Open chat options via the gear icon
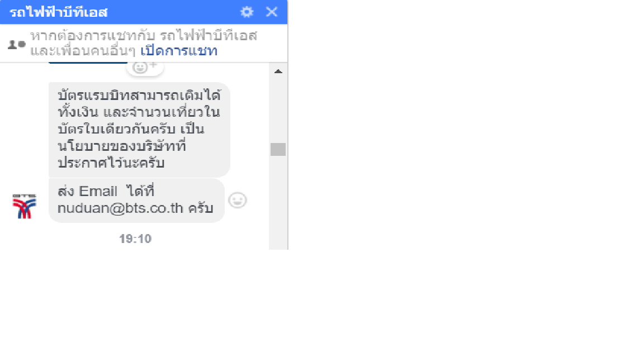 pyautogui.click(x=247, y=12)
